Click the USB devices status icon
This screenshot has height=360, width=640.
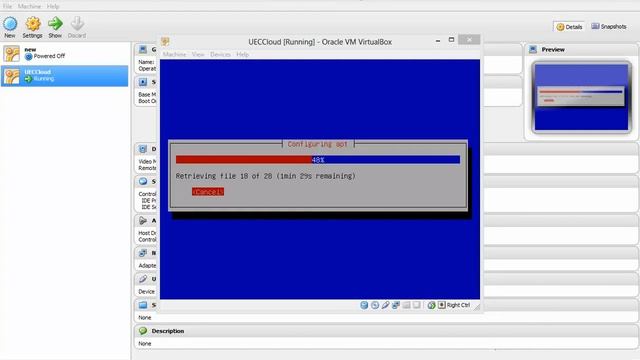point(385,305)
